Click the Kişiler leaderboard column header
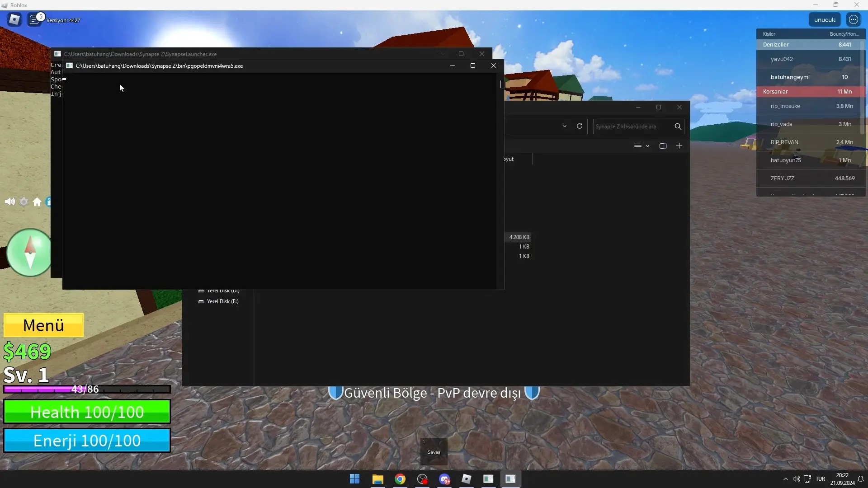The height and width of the screenshot is (488, 868). (x=769, y=34)
